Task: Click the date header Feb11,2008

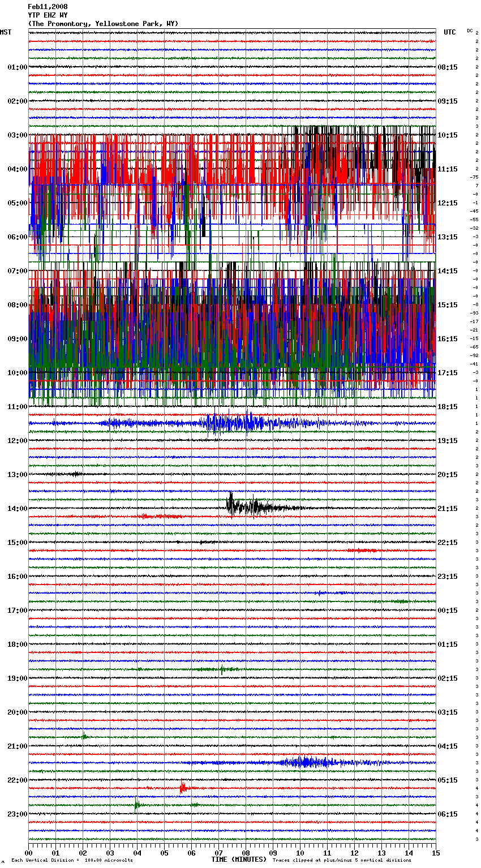Action: coord(48,7)
